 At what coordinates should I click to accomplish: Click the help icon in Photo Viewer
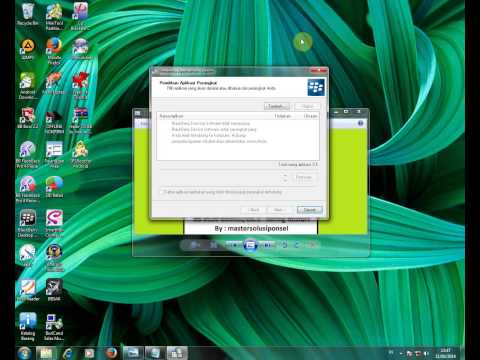click(360, 123)
